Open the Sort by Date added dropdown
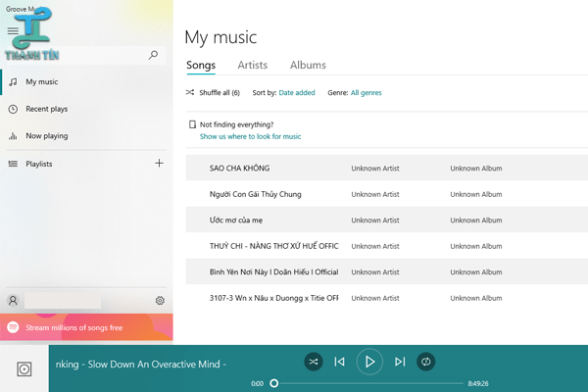588x392 pixels. pos(297,92)
